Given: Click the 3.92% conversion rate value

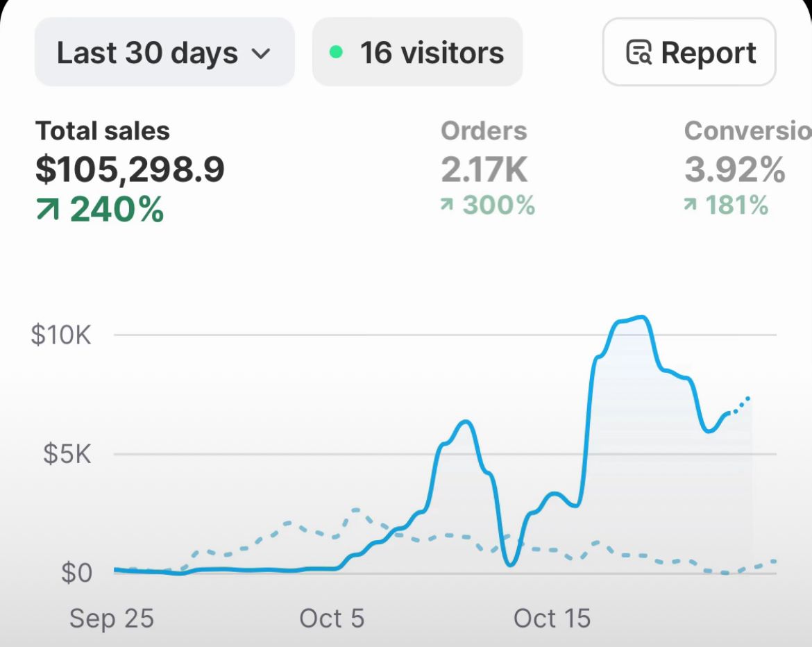Looking at the screenshot, I should click(735, 170).
